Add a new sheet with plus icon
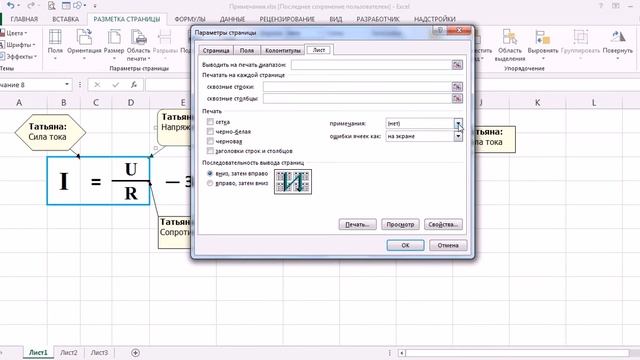 pyautogui.click(x=136, y=353)
